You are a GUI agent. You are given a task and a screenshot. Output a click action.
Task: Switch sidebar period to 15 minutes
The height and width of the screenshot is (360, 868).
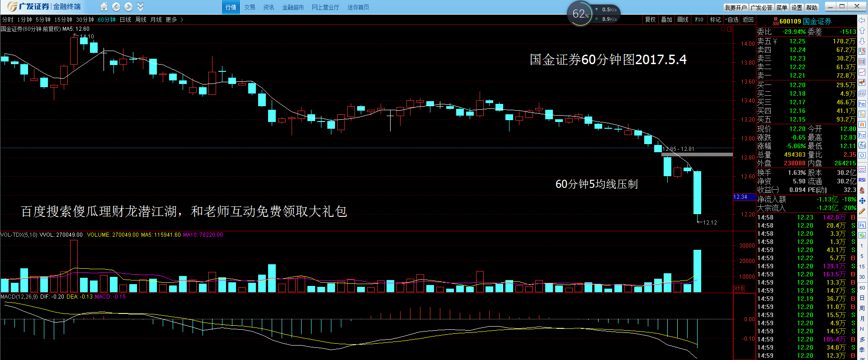pyautogui.click(x=862, y=266)
